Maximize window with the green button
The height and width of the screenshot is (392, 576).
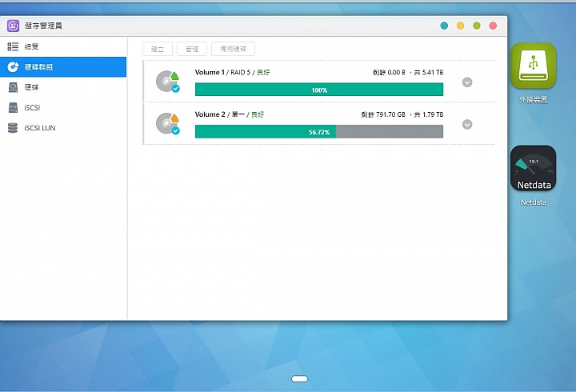click(477, 26)
